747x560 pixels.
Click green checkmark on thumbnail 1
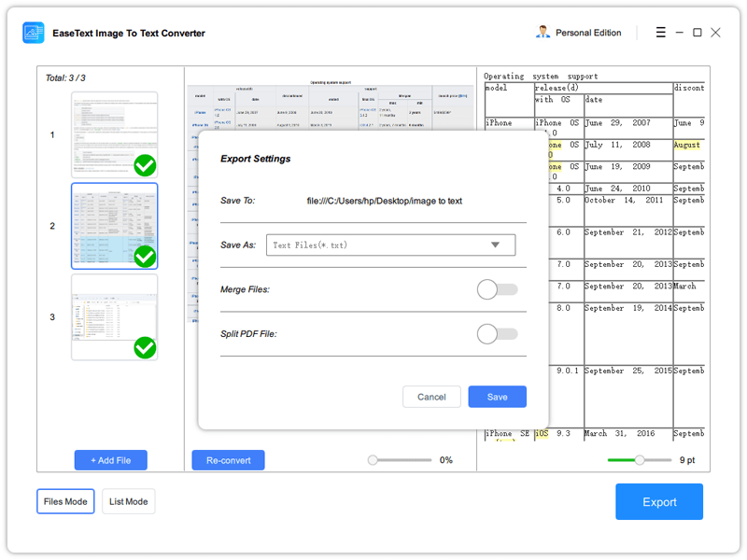click(x=145, y=166)
